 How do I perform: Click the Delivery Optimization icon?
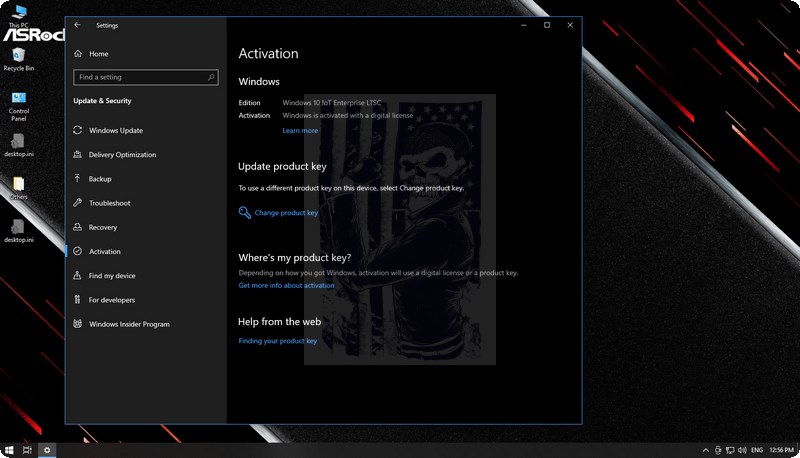tap(78, 155)
